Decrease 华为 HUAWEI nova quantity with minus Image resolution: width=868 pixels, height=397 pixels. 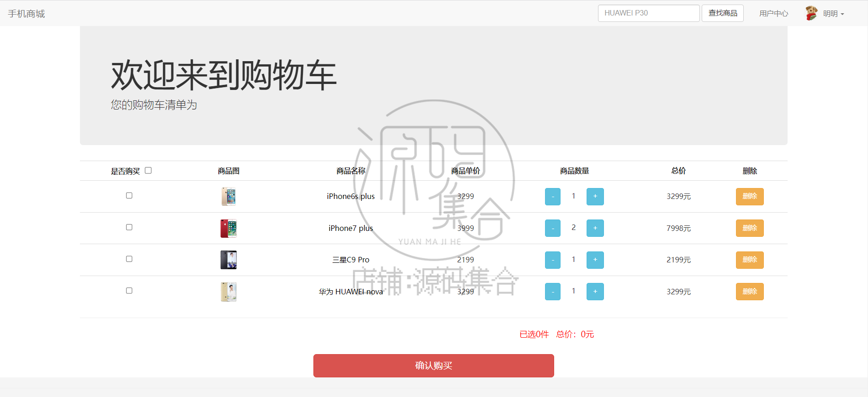click(x=553, y=292)
